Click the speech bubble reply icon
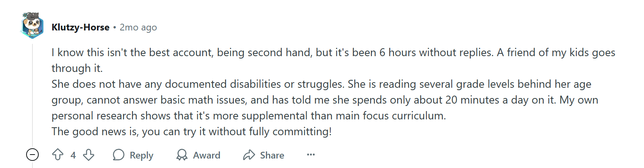644x168 pixels. 119,155
